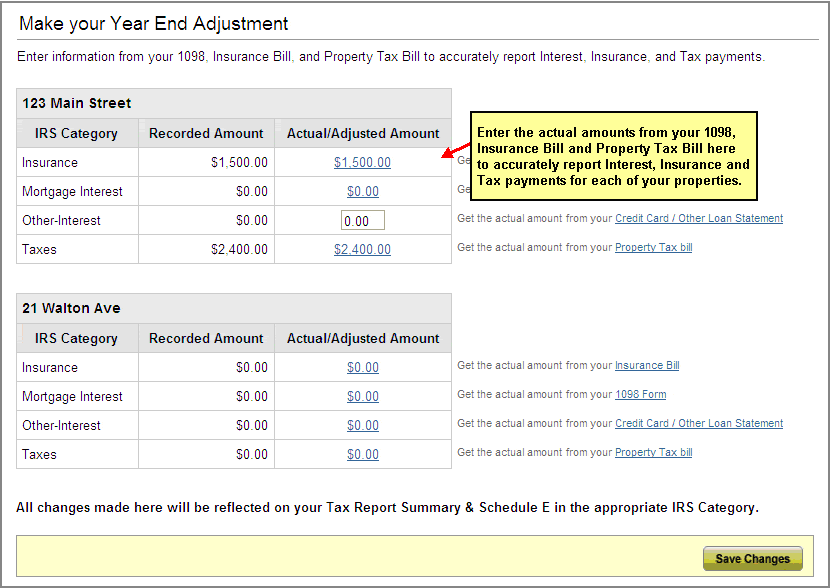Select the 21 Walton Ave Other-Interest amount
The width and height of the screenshot is (831, 588).
click(x=362, y=425)
